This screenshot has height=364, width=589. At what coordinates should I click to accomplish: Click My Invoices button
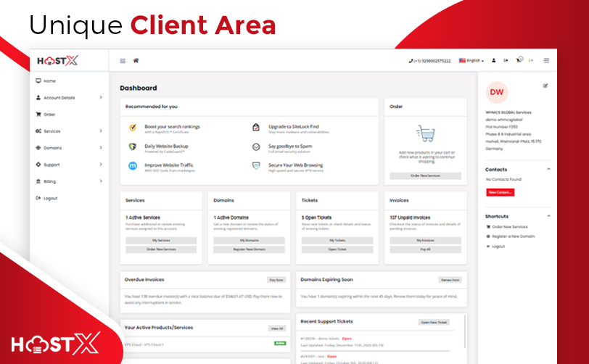click(x=425, y=241)
